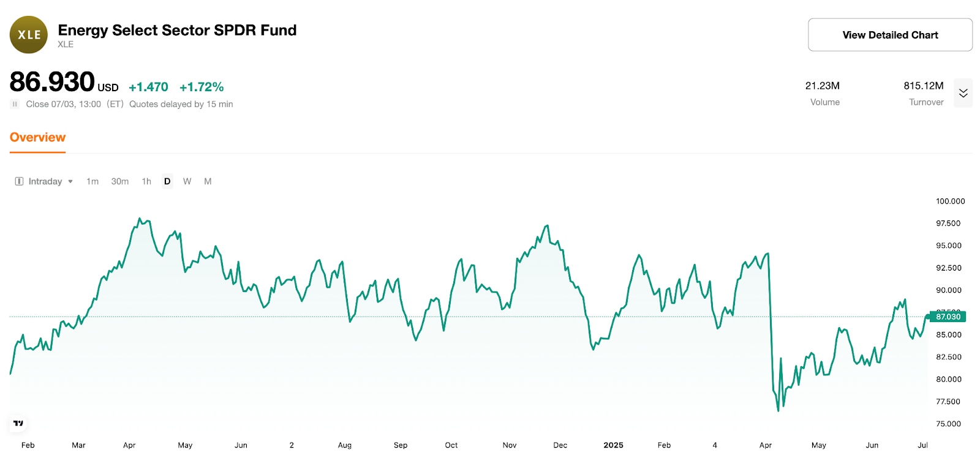Click the 87.030 price tag on the axis
The image size is (980, 458).
pyautogui.click(x=947, y=317)
